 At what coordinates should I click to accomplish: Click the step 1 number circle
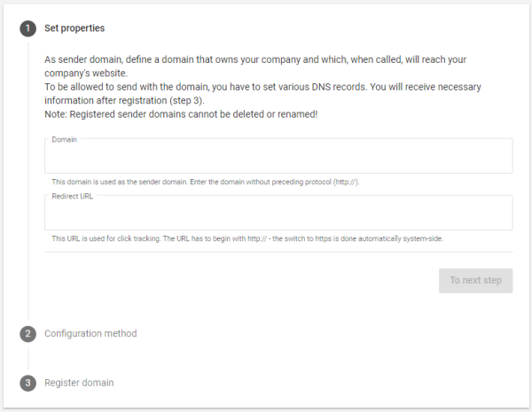(x=27, y=28)
